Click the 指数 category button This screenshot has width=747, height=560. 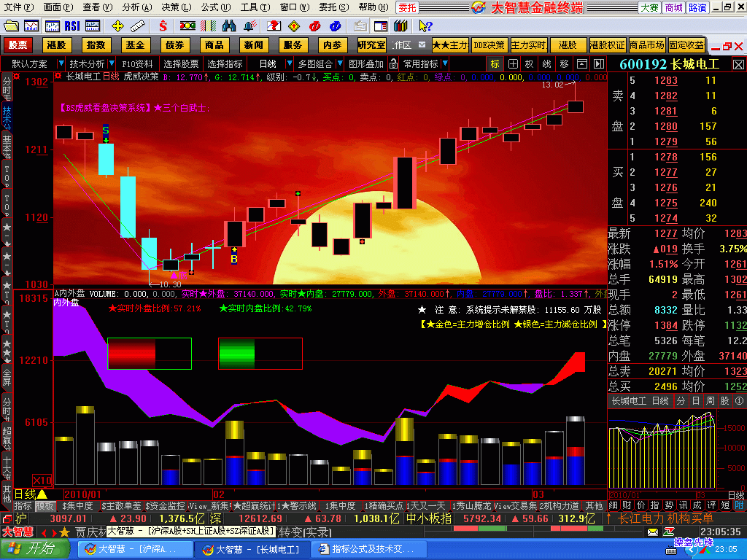(96, 44)
